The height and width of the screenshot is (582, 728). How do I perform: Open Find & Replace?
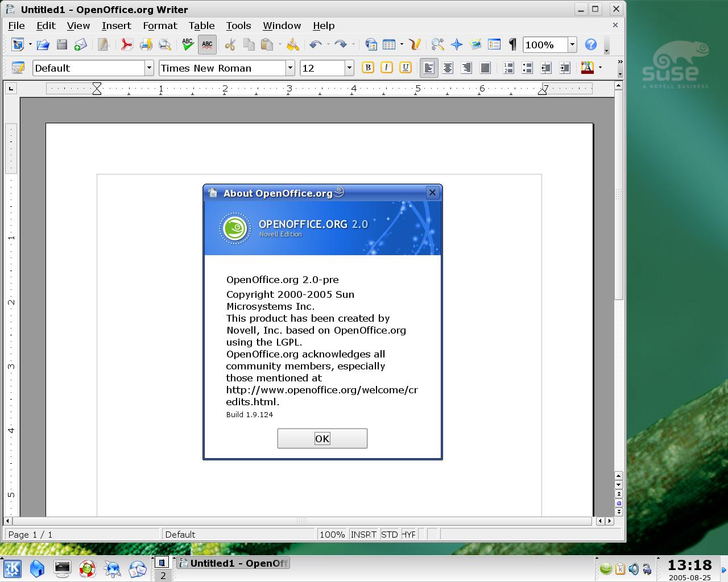(x=437, y=44)
